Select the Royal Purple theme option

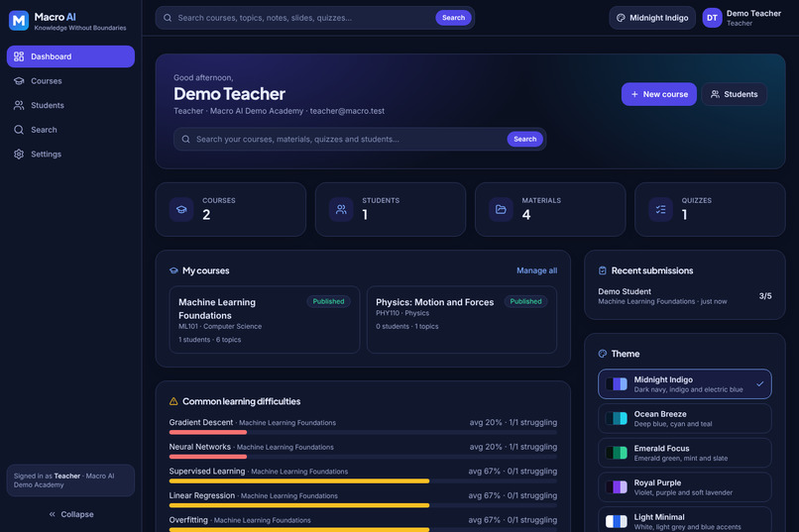[x=684, y=487]
